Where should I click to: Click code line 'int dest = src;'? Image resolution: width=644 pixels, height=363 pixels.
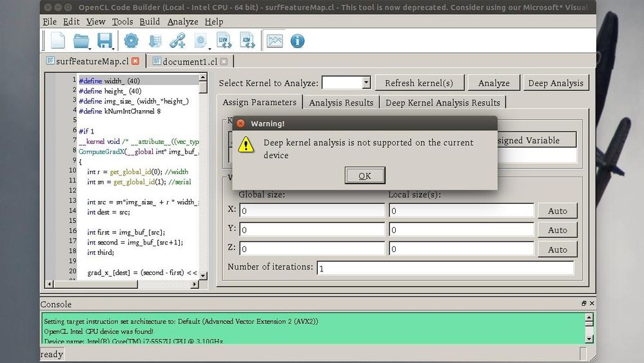coord(108,212)
